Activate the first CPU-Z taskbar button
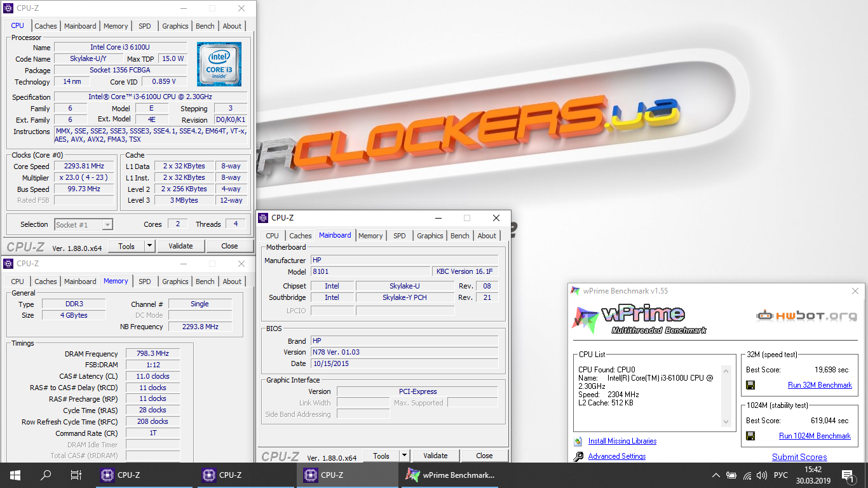The height and width of the screenshot is (488, 868). [x=146, y=475]
